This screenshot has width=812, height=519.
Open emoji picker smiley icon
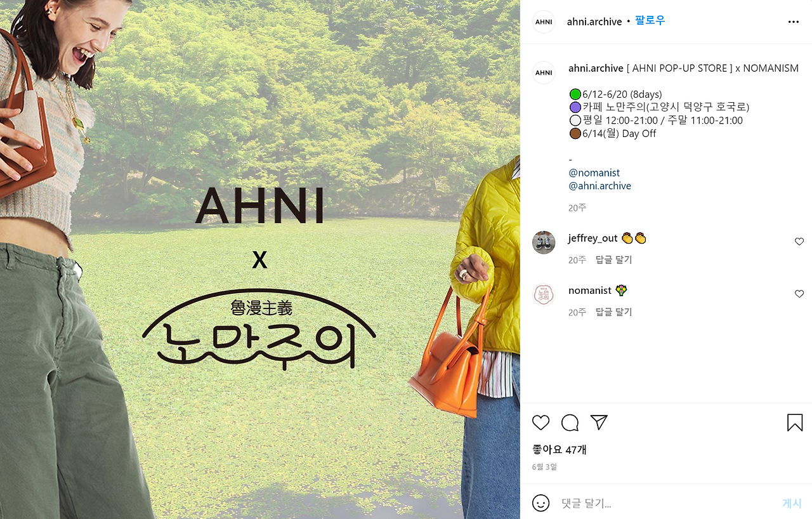540,503
